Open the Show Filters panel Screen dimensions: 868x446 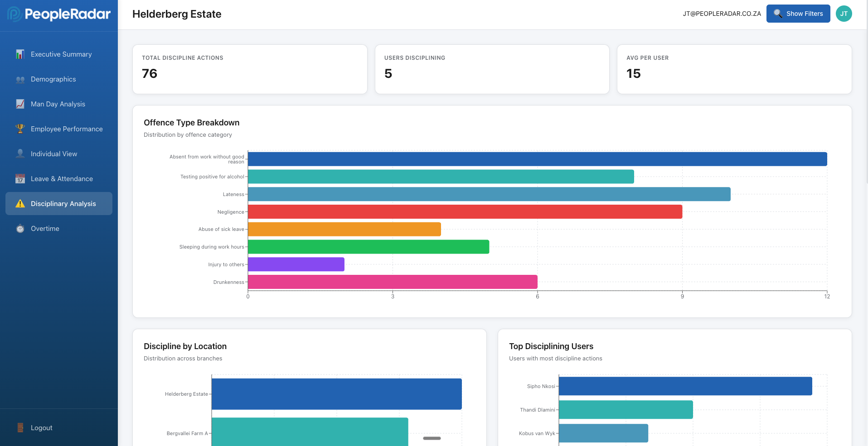798,14
